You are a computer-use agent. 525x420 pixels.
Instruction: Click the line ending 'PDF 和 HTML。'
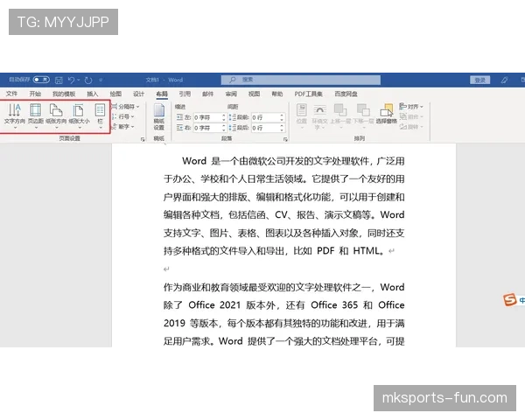pos(278,251)
